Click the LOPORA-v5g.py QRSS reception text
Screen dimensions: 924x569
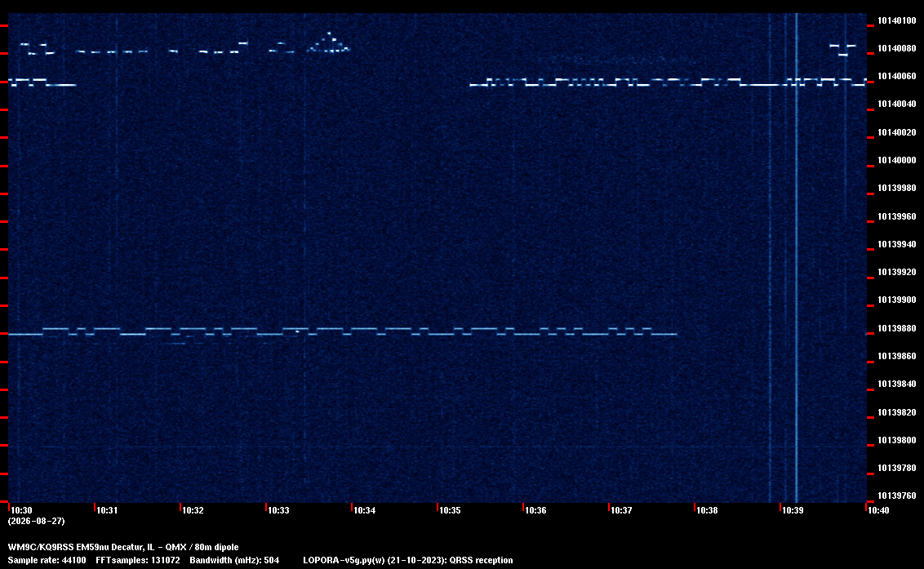coord(408,560)
